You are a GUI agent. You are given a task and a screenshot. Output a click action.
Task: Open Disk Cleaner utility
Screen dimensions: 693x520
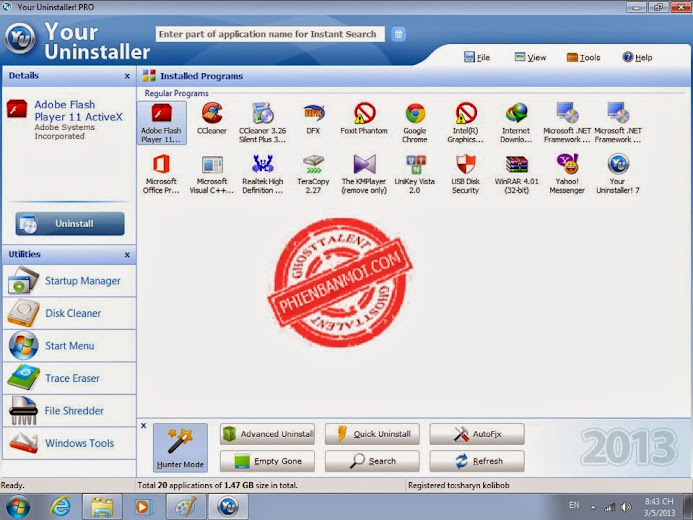tap(69, 313)
